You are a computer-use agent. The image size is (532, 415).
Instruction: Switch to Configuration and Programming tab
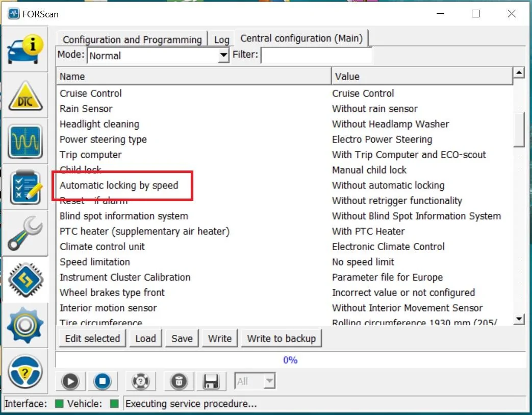pos(132,39)
